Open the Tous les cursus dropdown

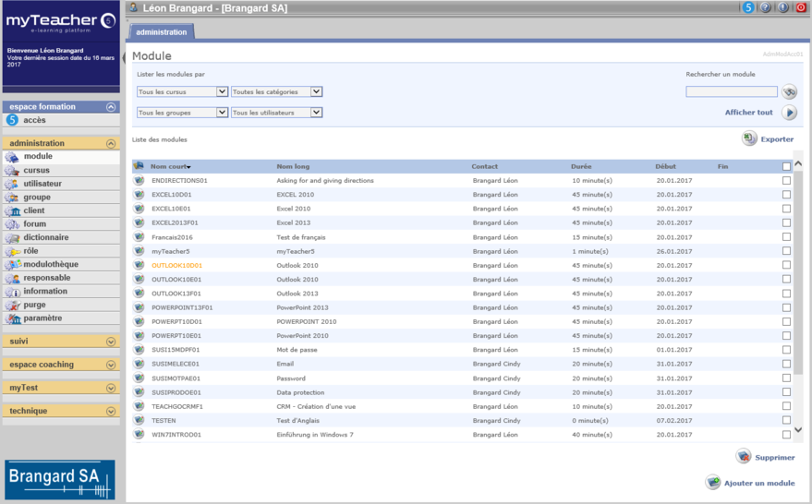tap(182, 91)
